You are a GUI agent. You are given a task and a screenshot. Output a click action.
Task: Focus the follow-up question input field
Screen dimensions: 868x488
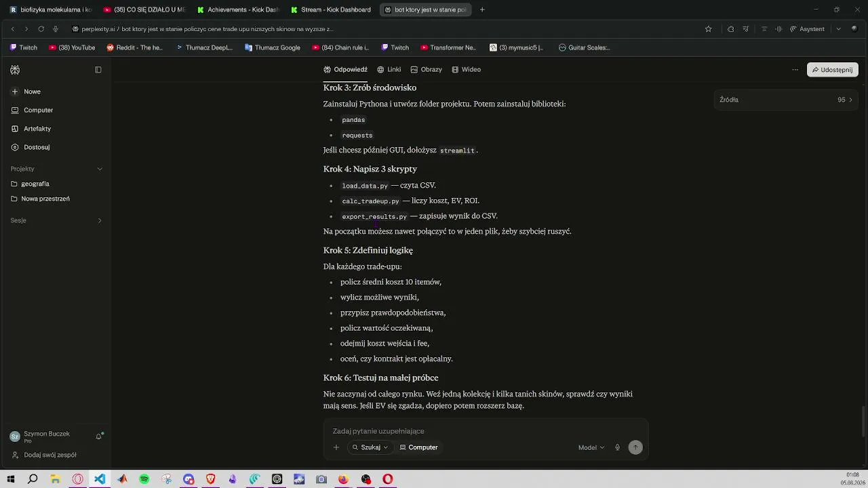[486, 431]
